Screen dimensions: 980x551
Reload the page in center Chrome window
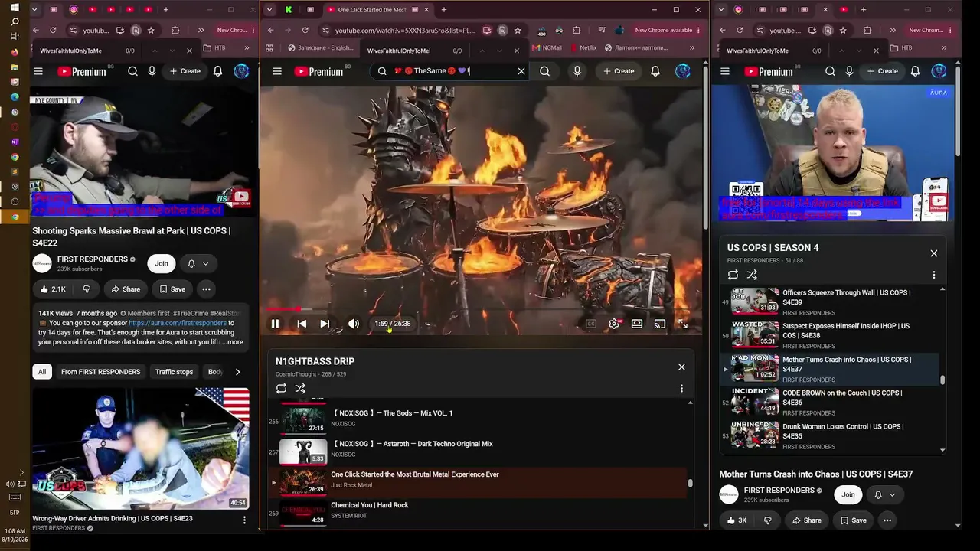tap(305, 30)
